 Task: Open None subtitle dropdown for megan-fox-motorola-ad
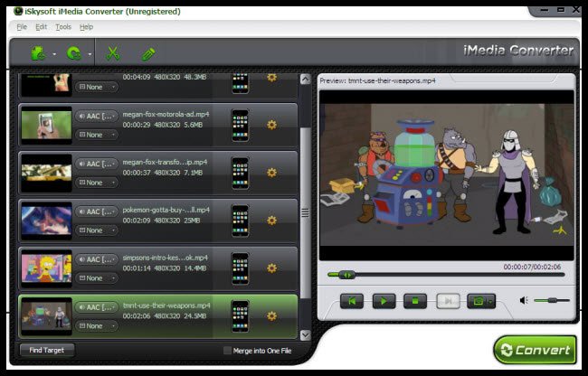pyautogui.click(x=97, y=135)
